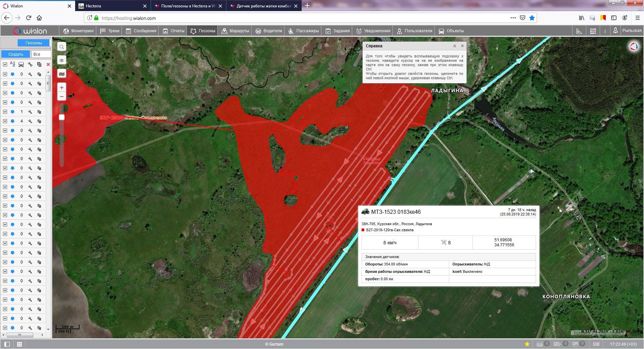
Task: Open the map search tool
Action: pyautogui.click(x=62, y=47)
